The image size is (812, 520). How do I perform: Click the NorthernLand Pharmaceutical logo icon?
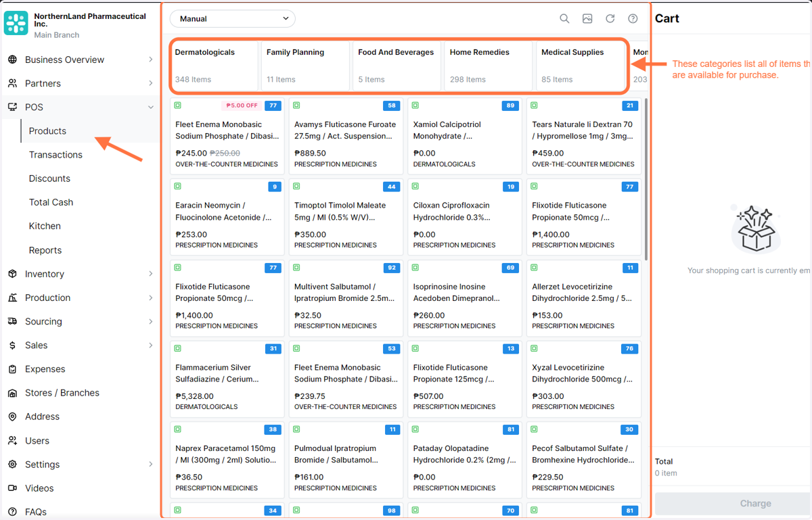(16, 24)
